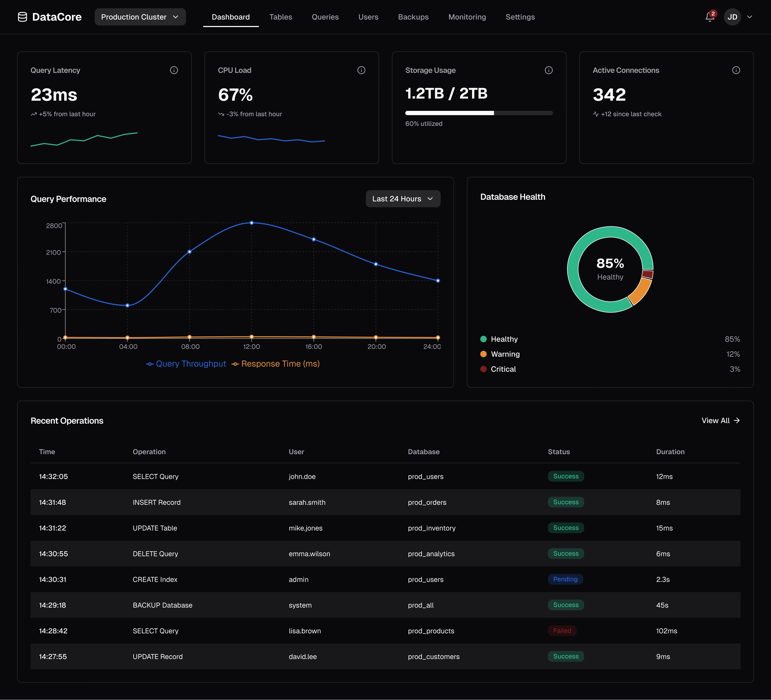
Task: Expand the user account chevron menu
Action: click(750, 17)
